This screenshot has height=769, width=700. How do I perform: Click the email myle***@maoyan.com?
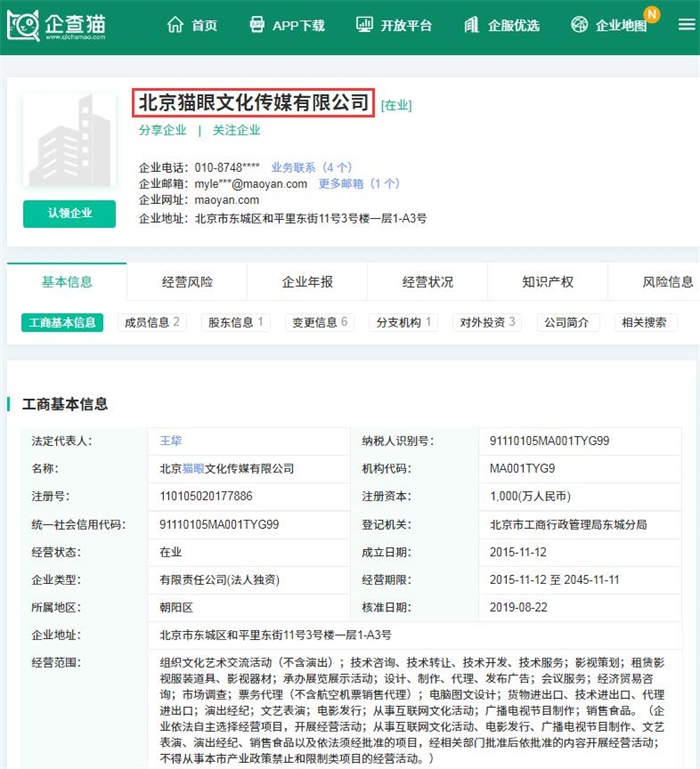[x=251, y=183]
